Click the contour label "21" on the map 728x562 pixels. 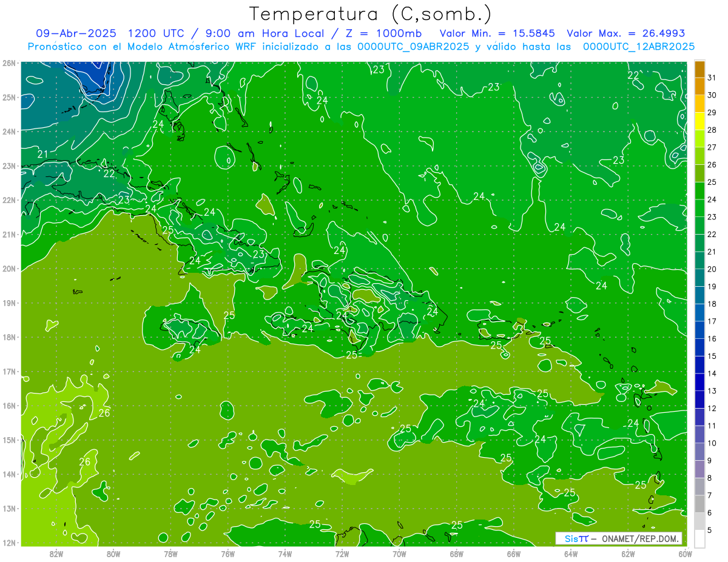42,155
